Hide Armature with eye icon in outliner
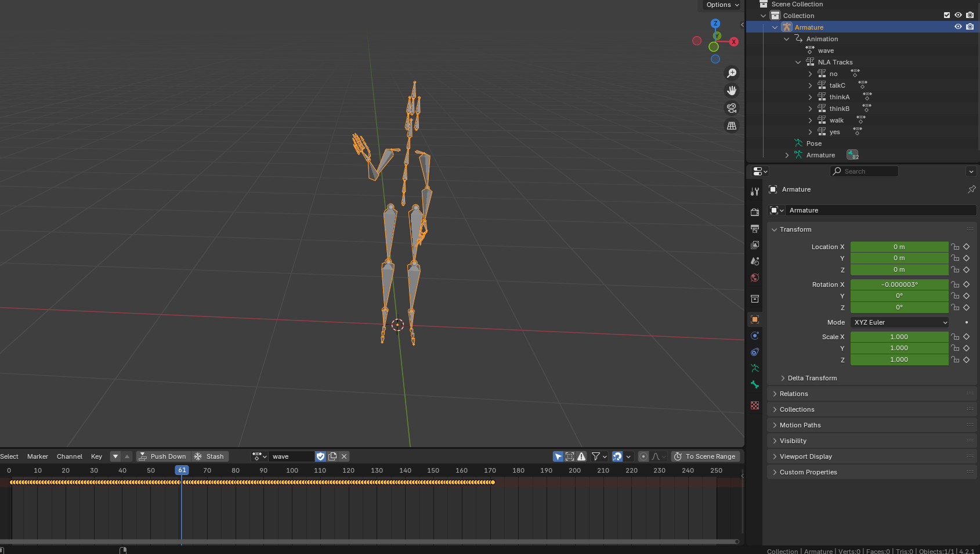 [x=958, y=27]
